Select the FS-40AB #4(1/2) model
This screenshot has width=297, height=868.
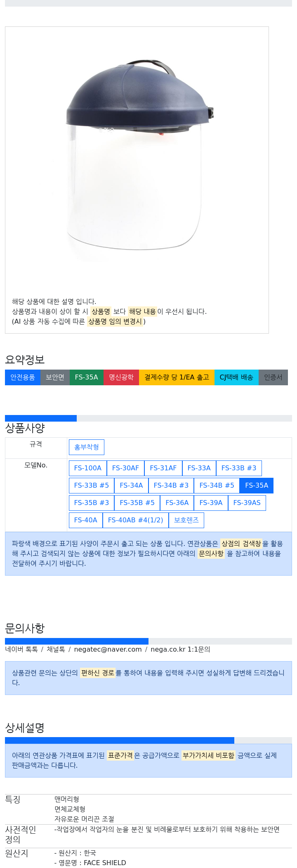coord(136,520)
